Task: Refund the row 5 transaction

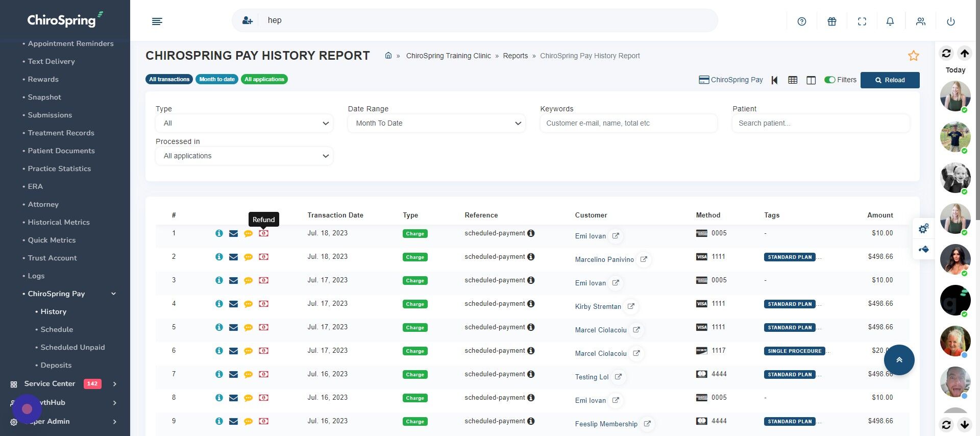Action: tap(263, 327)
